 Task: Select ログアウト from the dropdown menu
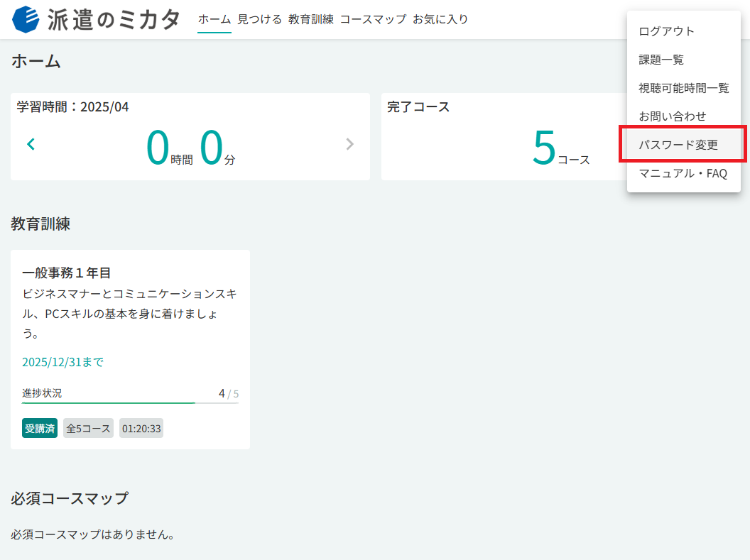(684, 31)
